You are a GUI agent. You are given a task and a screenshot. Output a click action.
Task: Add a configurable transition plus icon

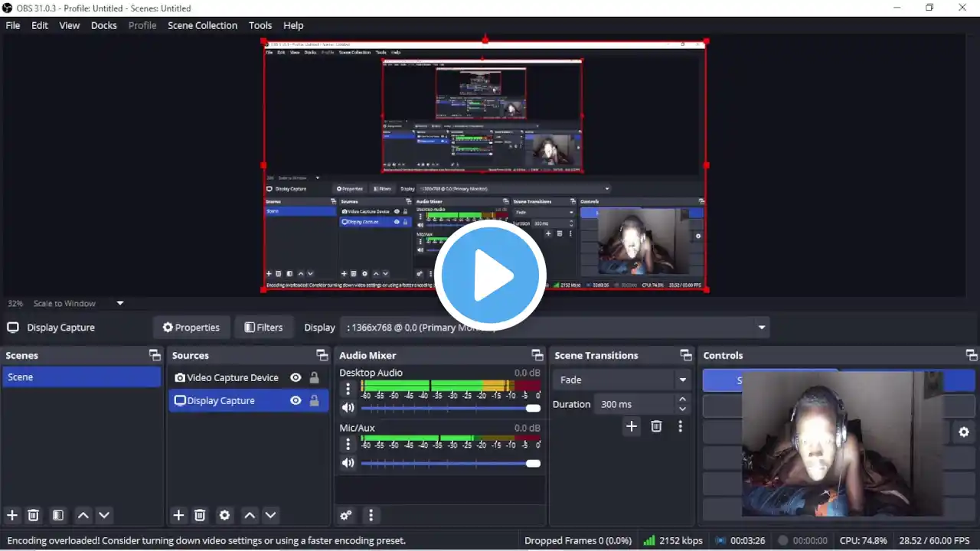631,427
